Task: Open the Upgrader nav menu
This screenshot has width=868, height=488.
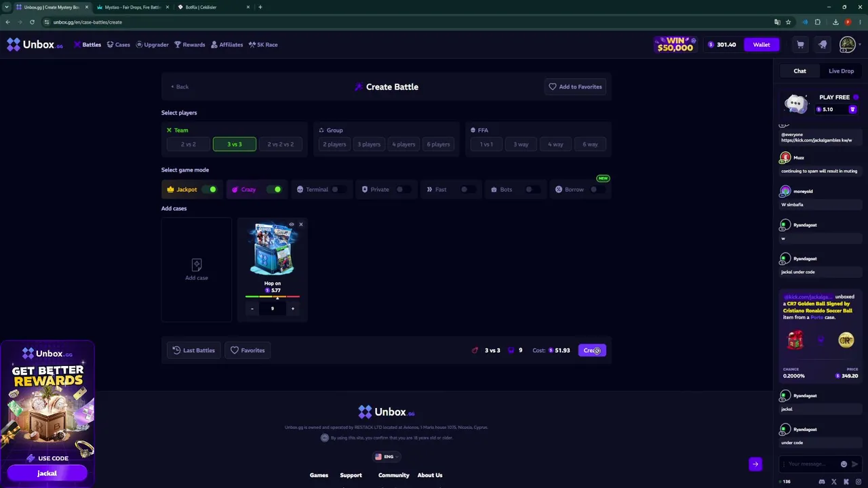Action: [152, 45]
